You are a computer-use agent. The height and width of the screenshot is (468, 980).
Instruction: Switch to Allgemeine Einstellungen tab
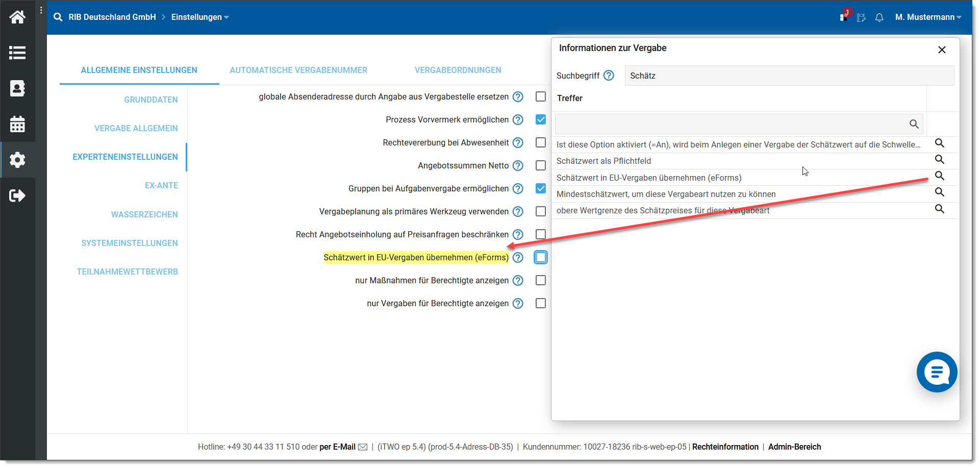click(x=139, y=70)
